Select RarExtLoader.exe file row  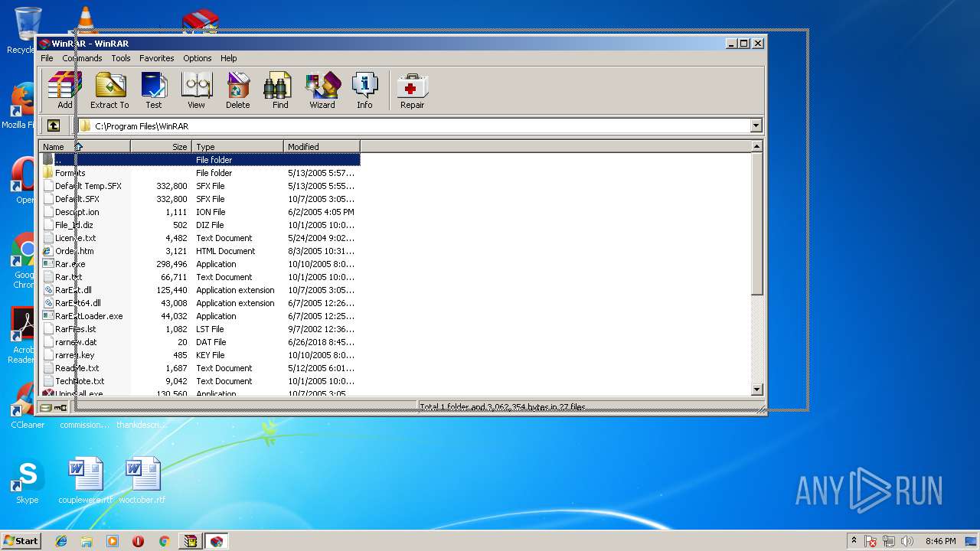tap(200, 316)
